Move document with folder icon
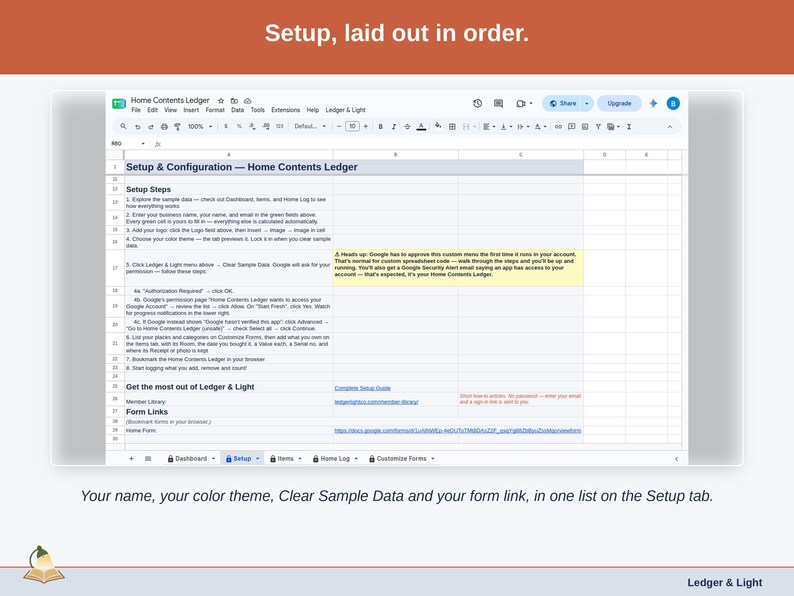This screenshot has height=596, width=794. pyautogui.click(x=234, y=101)
